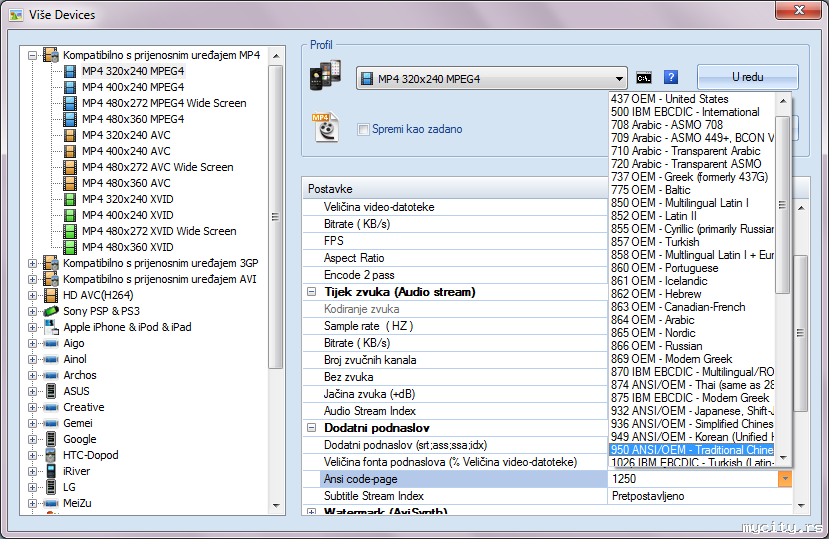Select the Sample rate ( HZ ) row
829x539 pixels.
[x=455, y=326]
